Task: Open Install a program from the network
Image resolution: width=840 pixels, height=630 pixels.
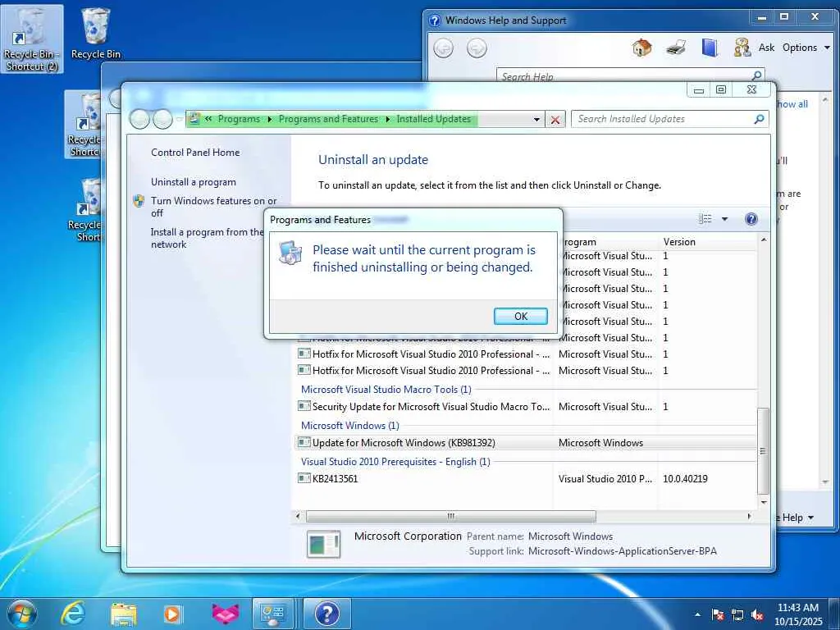Action: click(x=207, y=238)
